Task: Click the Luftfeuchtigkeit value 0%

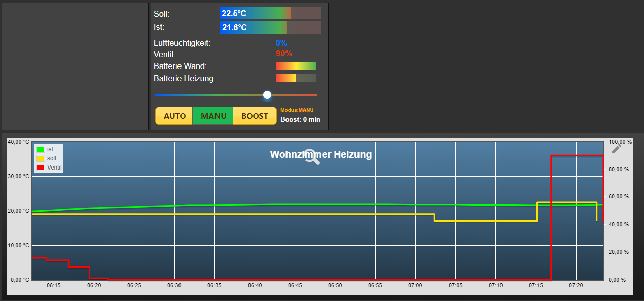Action: [281, 43]
